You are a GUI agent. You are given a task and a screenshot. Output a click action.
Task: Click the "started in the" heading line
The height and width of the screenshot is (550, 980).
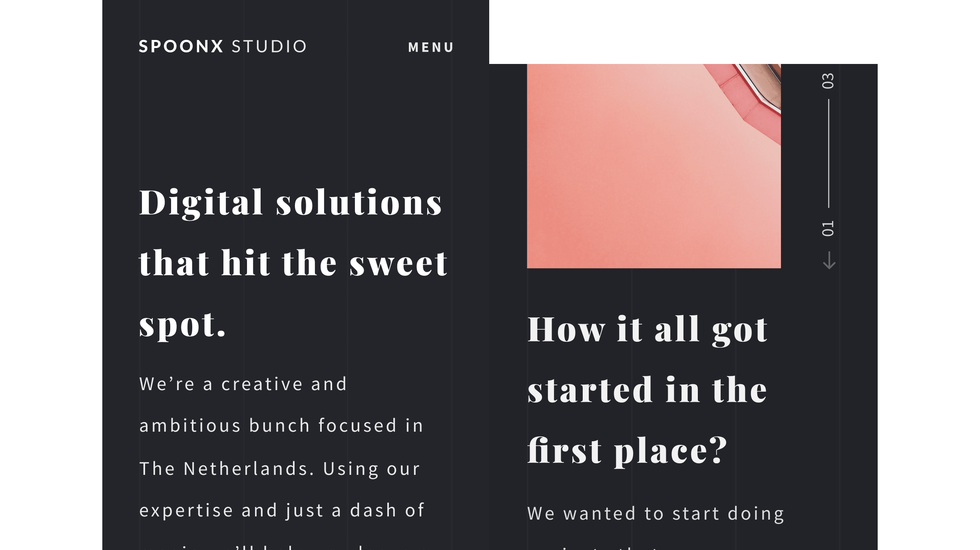click(647, 389)
